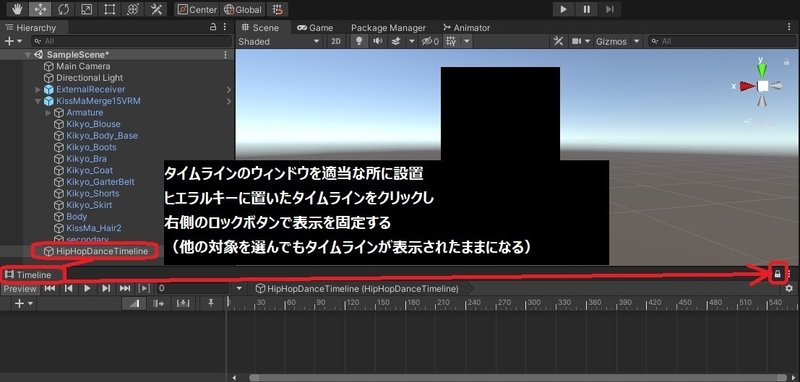Toggle 2D scene view mode
The image size is (800, 382).
click(336, 41)
